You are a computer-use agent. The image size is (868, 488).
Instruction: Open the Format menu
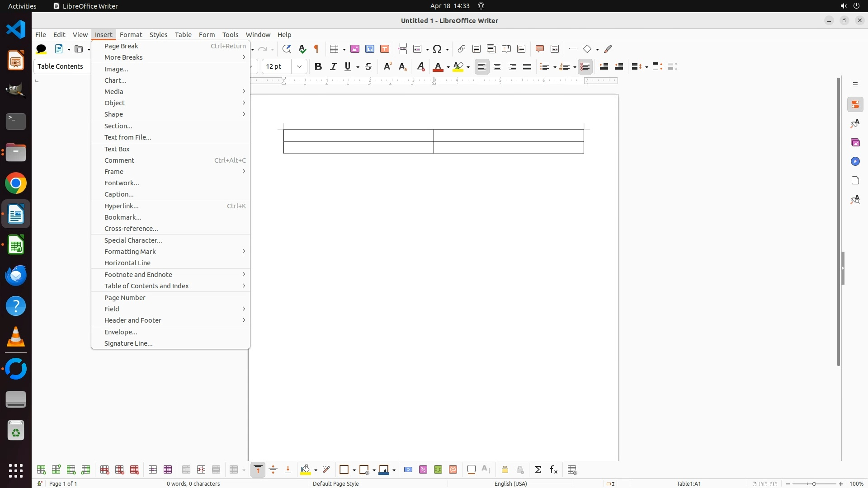pos(131,35)
